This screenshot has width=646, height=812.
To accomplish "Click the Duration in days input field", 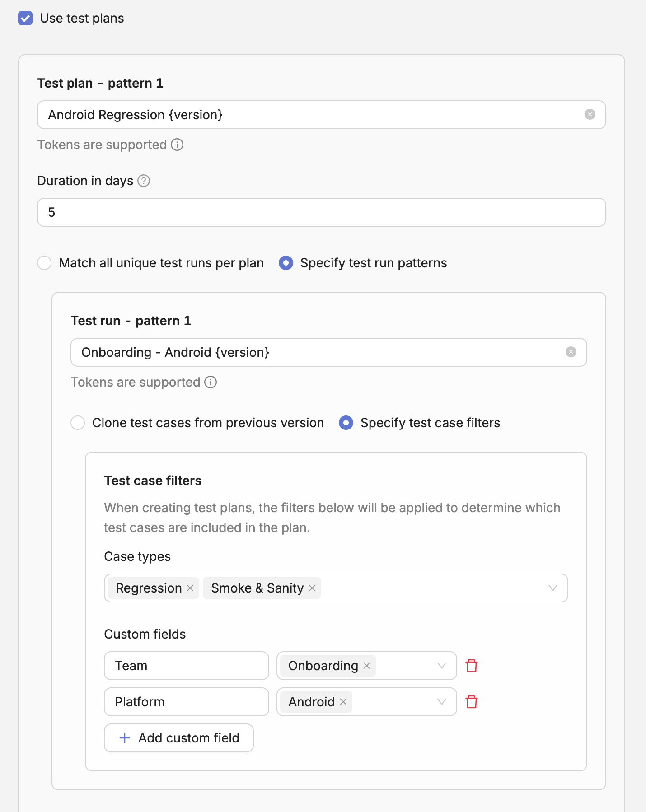I will (x=321, y=212).
